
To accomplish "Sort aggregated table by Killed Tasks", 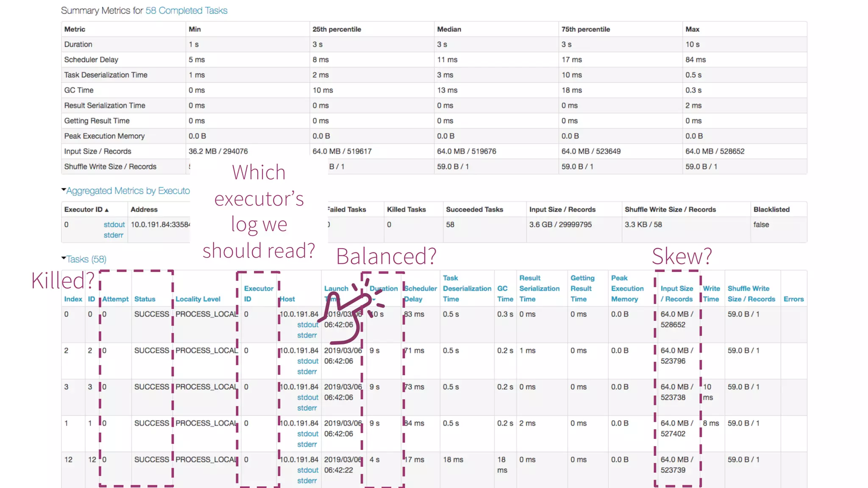I will tap(406, 209).
